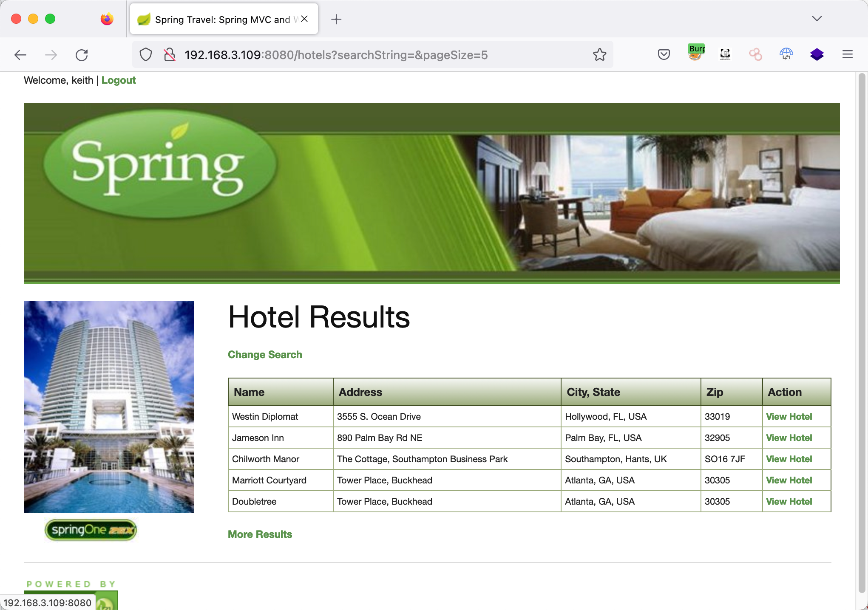Open the Pocket save icon
Image resolution: width=868 pixels, height=610 pixels.
[664, 55]
